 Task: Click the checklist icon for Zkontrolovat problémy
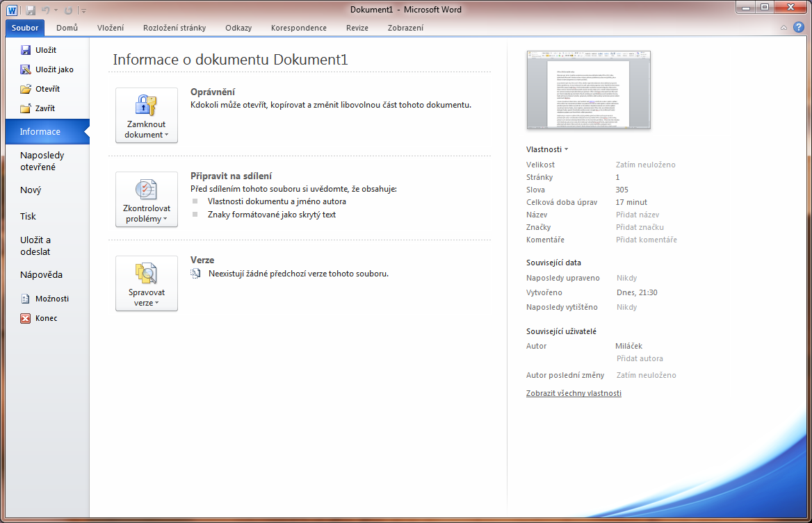click(x=146, y=190)
